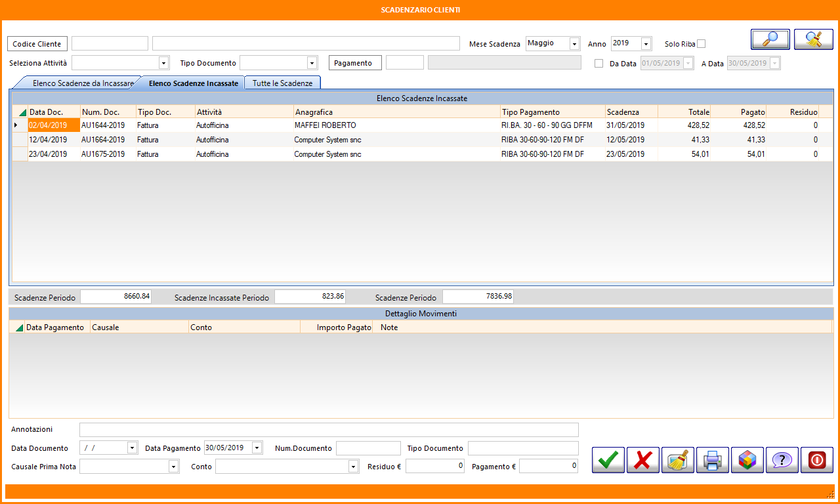Click the 428,52 Totale cell

pyautogui.click(x=684, y=125)
